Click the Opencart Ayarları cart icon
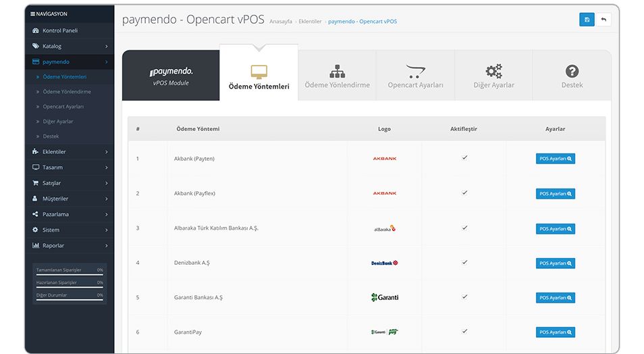Image resolution: width=644 pixels, height=354 pixels. pos(415,71)
